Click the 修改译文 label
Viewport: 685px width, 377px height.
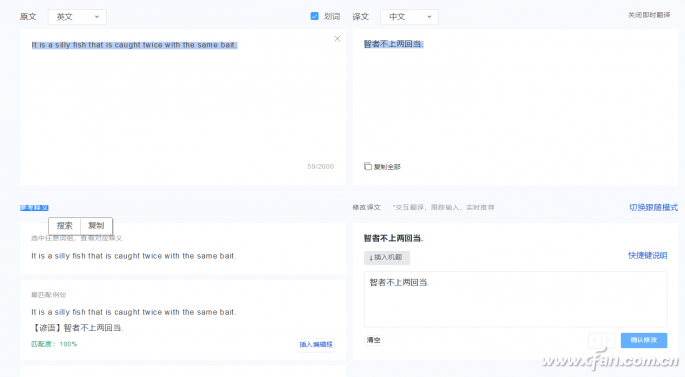[x=367, y=208]
